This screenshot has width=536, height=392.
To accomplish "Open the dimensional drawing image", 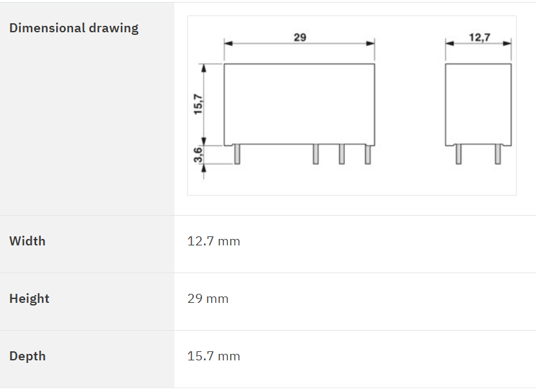I will tap(352, 106).
